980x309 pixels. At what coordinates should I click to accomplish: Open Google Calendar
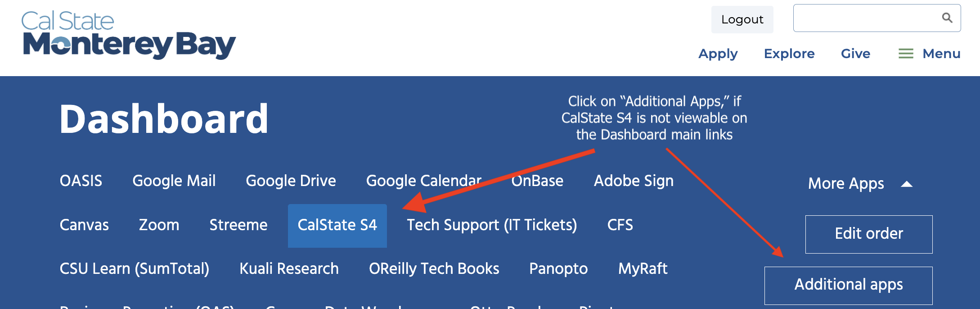423,181
